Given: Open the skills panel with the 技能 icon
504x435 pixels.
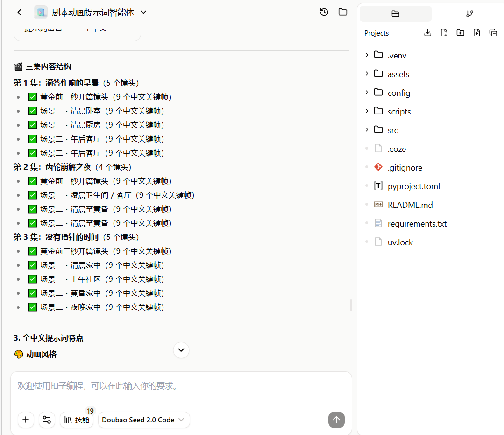Looking at the screenshot, I should point(76,420).
